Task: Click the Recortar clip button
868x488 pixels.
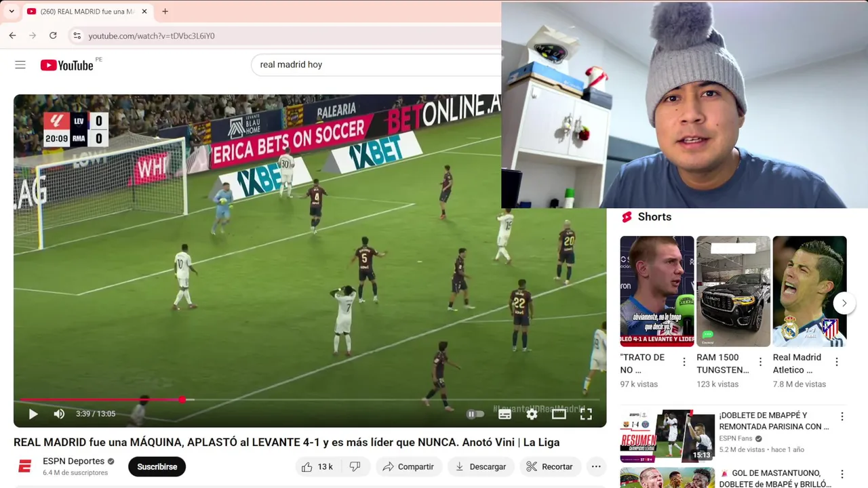Action: 550,466
